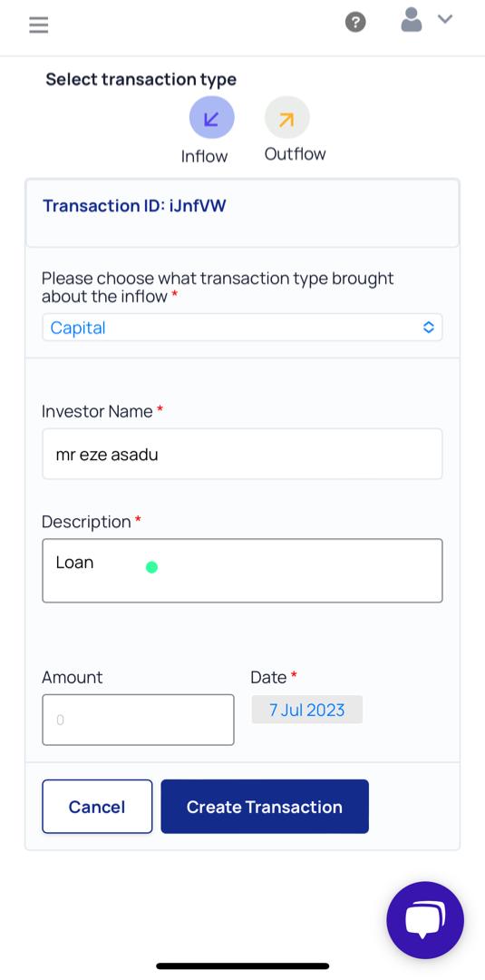
Task: Open the help question mark icon
Action: [x=355, y=23]
